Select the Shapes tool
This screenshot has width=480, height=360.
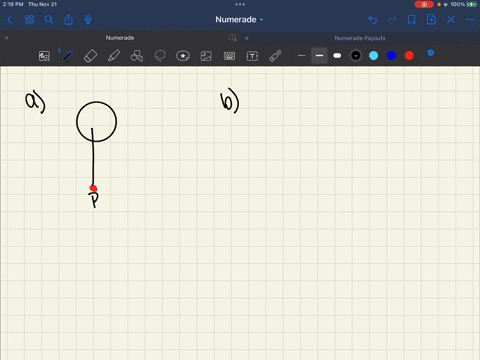137,56
